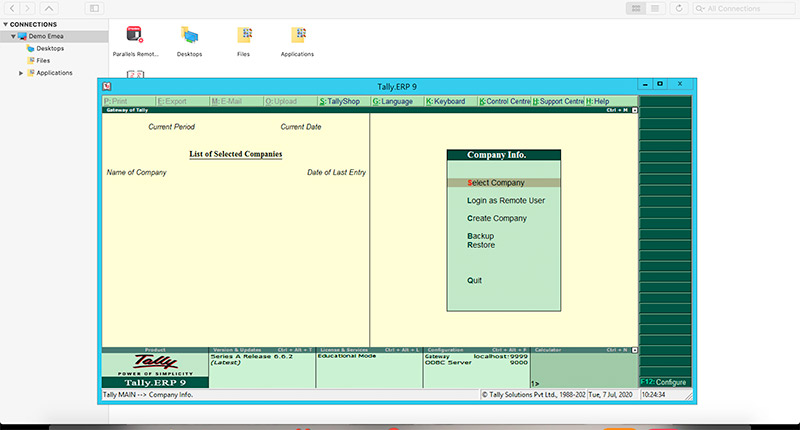Image resolution: width=800 pixels, height=430 pixels.
Task: Click the Version & Updates panel
Action: click(262, 368)
